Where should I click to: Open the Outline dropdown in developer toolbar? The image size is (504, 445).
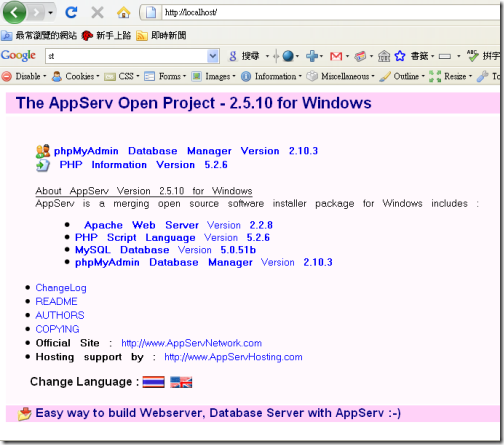(x=402, y=76)
